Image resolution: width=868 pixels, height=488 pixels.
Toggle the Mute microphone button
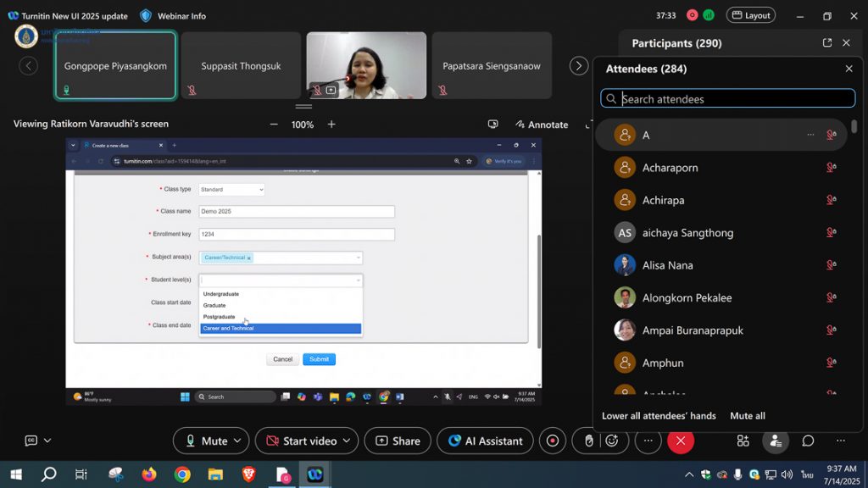point(203,441)
